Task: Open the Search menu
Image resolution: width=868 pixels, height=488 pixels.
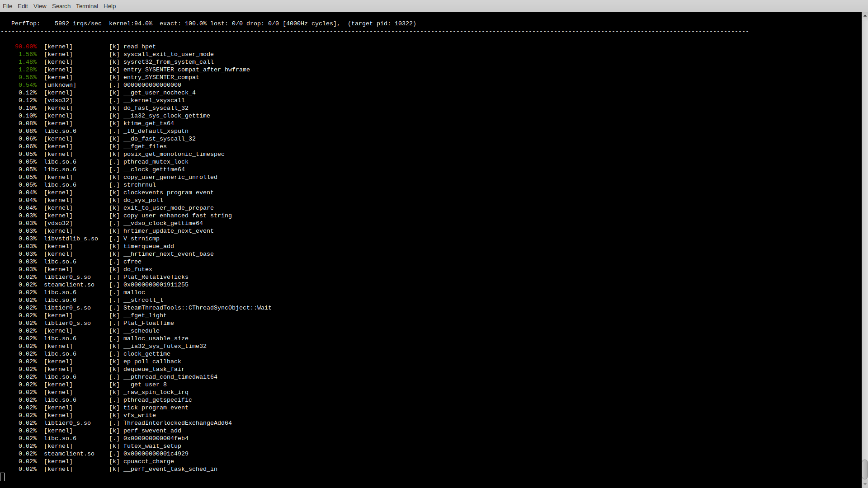Action: (x=61, y=6)
